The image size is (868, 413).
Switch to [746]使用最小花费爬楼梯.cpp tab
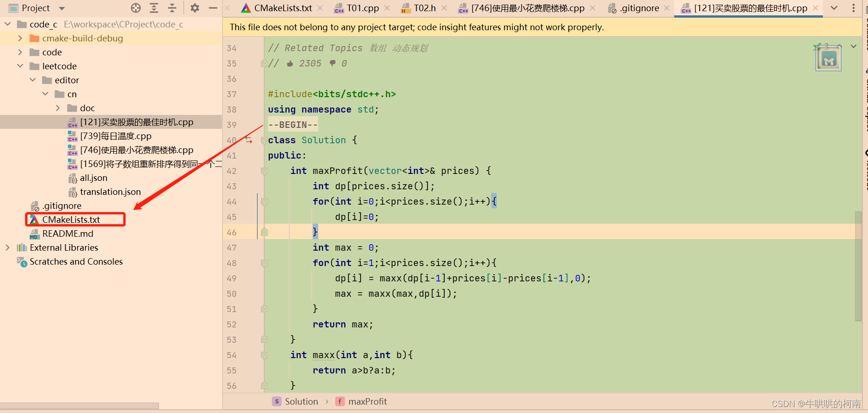527,8
